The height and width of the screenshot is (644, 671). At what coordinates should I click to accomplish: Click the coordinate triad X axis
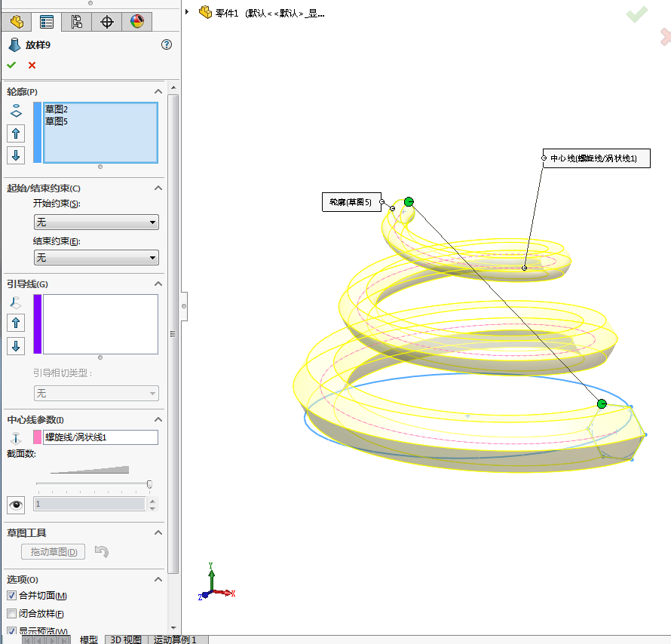tap(225, 593)
